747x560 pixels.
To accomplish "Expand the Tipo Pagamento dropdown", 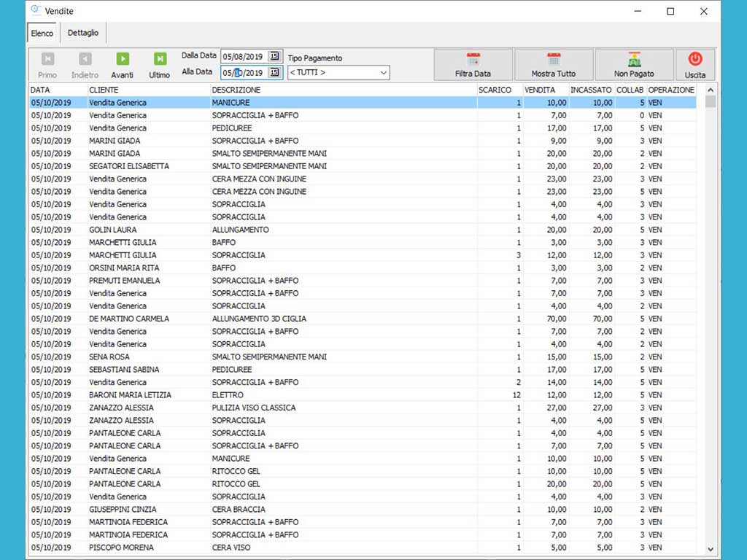I will (x=383, y=72).
